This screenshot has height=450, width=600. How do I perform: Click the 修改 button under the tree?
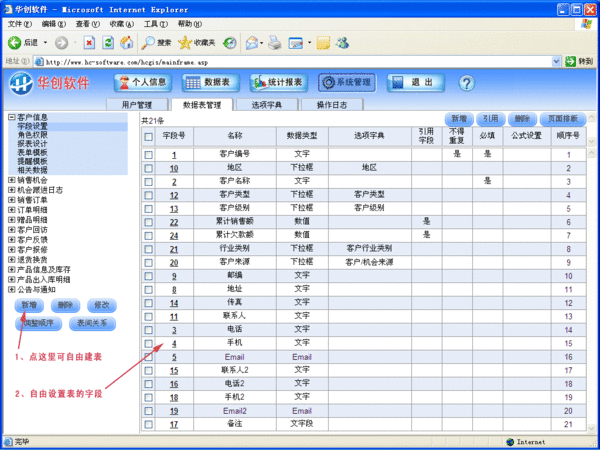(102, 305)
